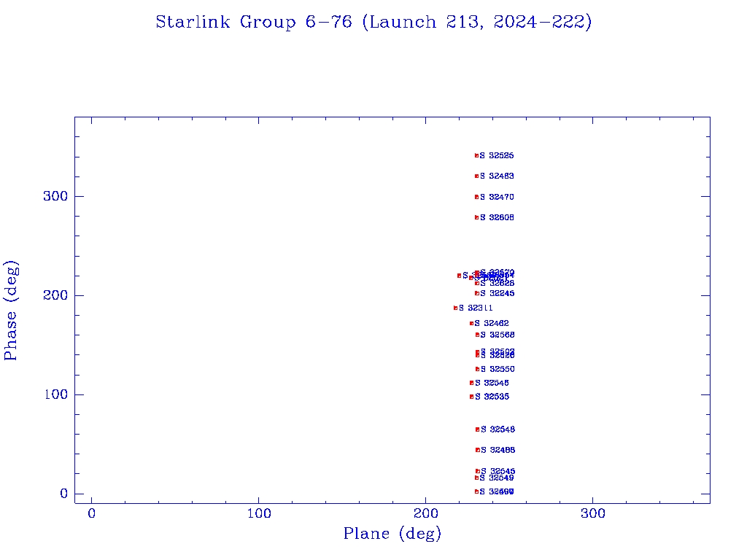
Task: Click the plot title 'Starlink Group 6-76'
Action: click(254, 22)
